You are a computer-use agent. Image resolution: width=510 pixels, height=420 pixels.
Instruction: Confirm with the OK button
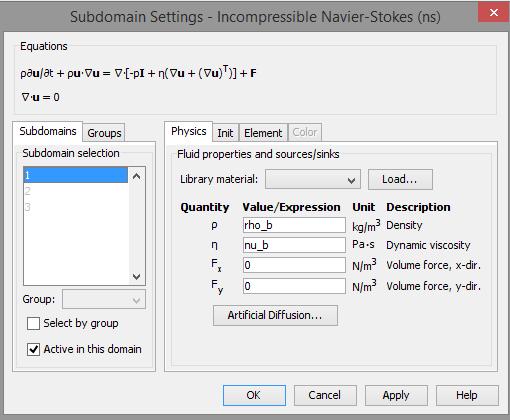[x=254, y=395]
